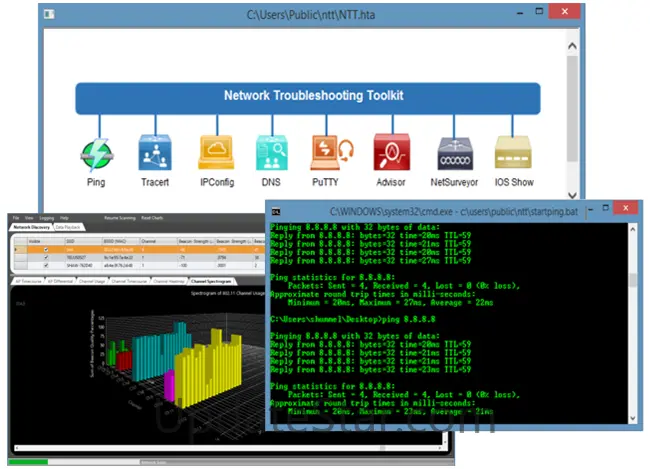Click the cmd.exe title bar icon

coord(276,212)
